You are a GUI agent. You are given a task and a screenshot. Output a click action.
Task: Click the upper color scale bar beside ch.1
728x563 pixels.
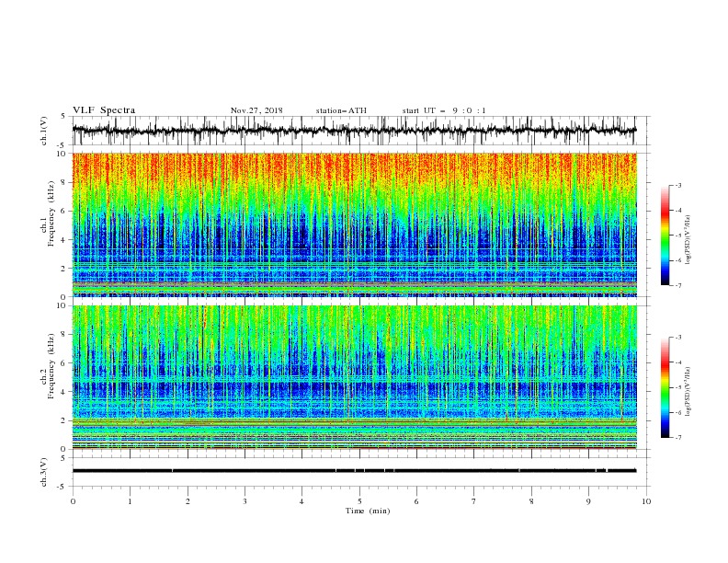(x=665, y=236)
